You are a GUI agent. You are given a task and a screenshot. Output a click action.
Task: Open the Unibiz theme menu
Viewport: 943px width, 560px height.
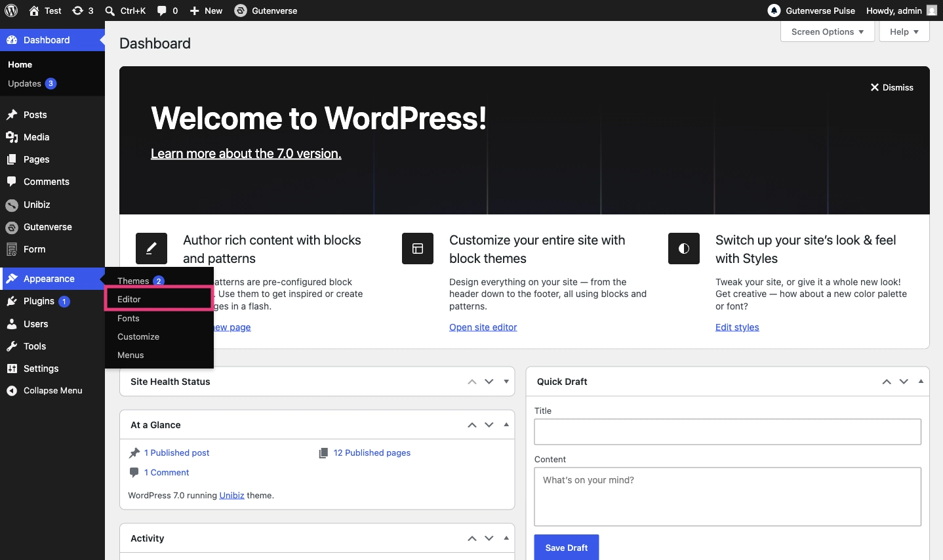click(52, 205)
